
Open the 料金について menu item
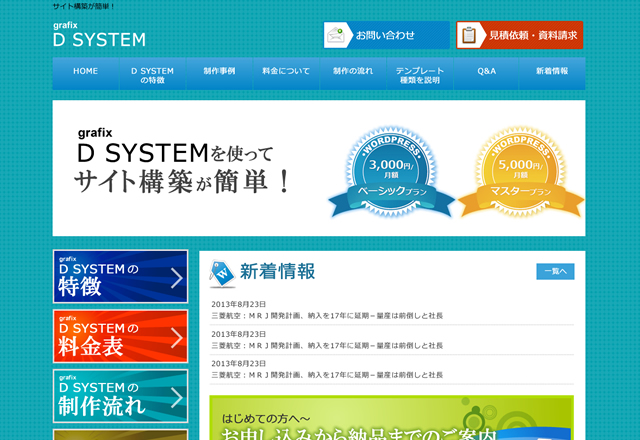(286, 73)
